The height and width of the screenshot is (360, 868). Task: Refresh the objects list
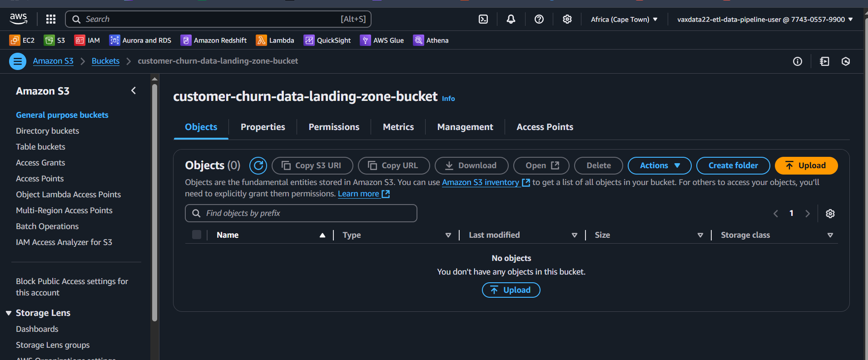[x=258, y=165]
